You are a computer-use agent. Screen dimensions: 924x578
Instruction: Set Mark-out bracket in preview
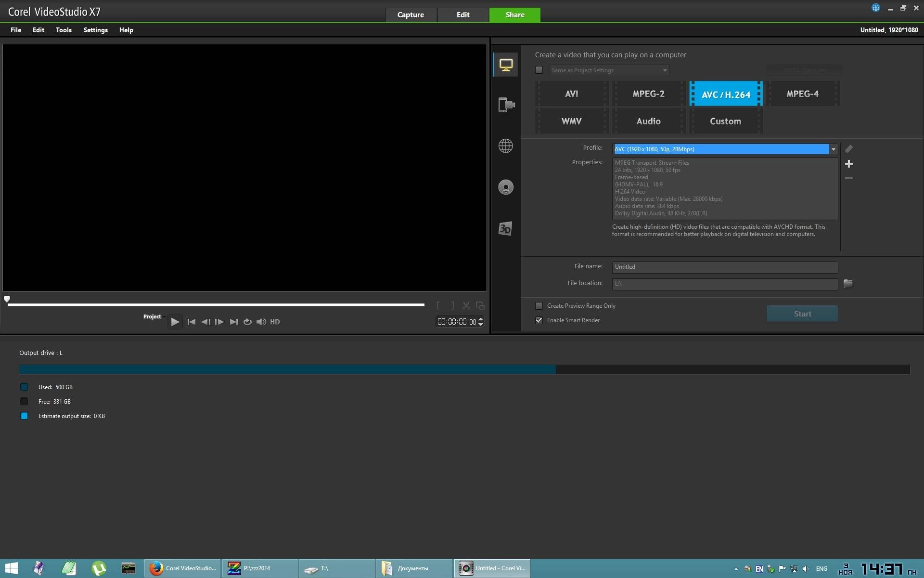pyautogui.click(x=452, y=305)
